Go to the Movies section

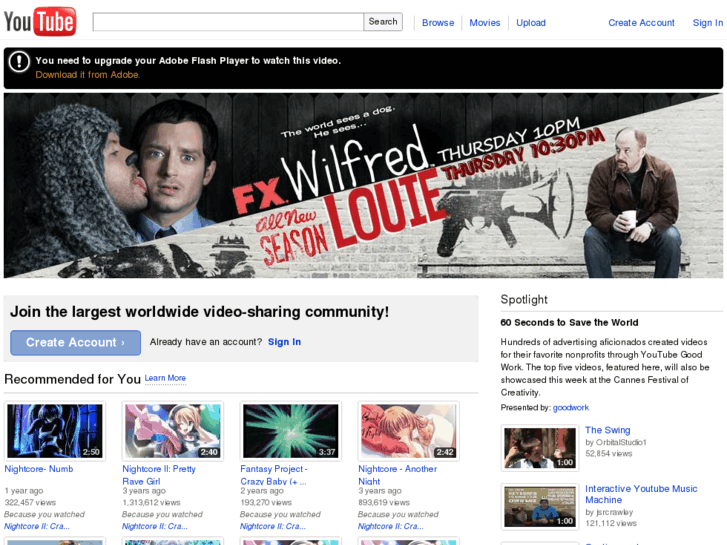pyautogui.click(x=485, y=23)
